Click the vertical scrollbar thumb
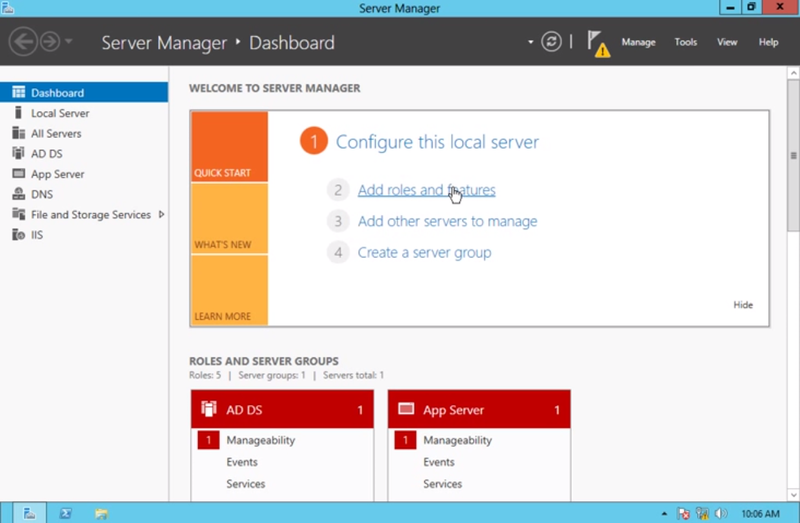Screen dimensions: 800x523 (793, 156)
